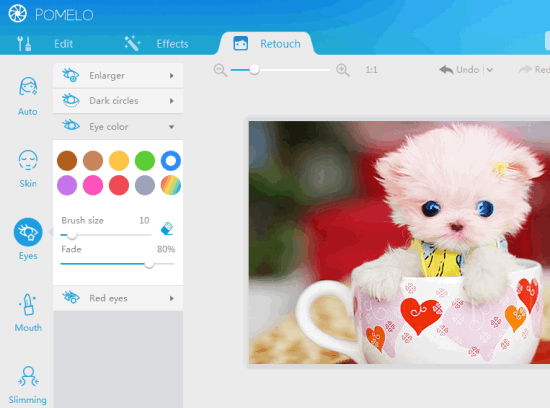Screen dimensions: 550x408
Task: Choose the light brown eye color
Action: click(93, 161)
